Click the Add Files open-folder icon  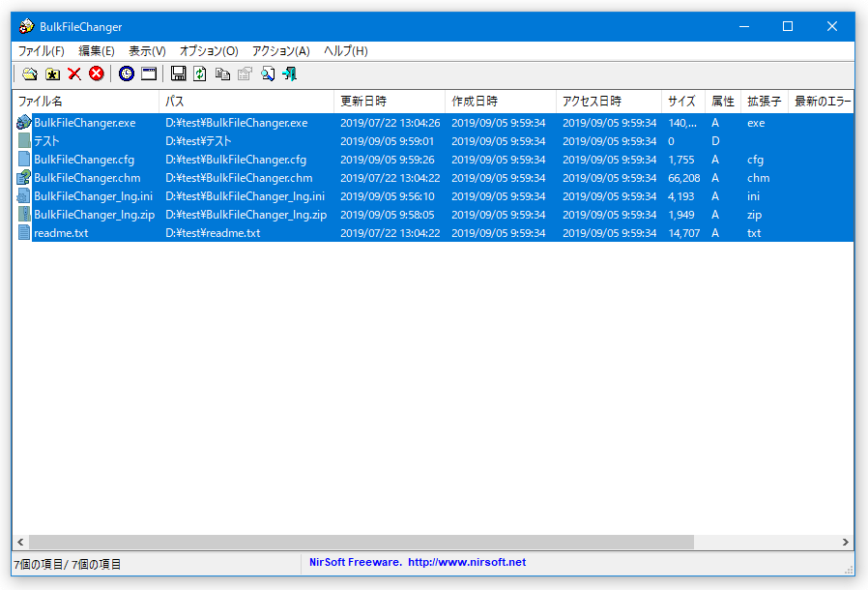pyautogui.click(x=30, y=74)
